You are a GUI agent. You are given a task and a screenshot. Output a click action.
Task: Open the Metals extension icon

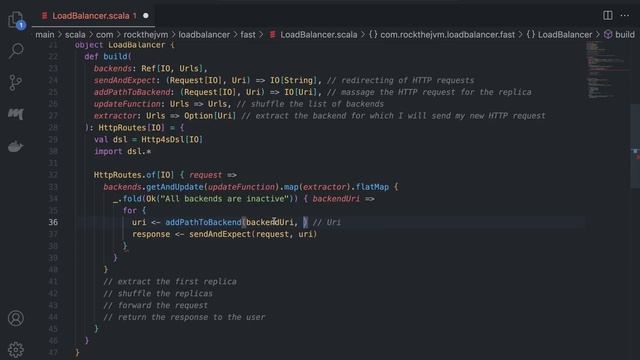click(16, 114)
